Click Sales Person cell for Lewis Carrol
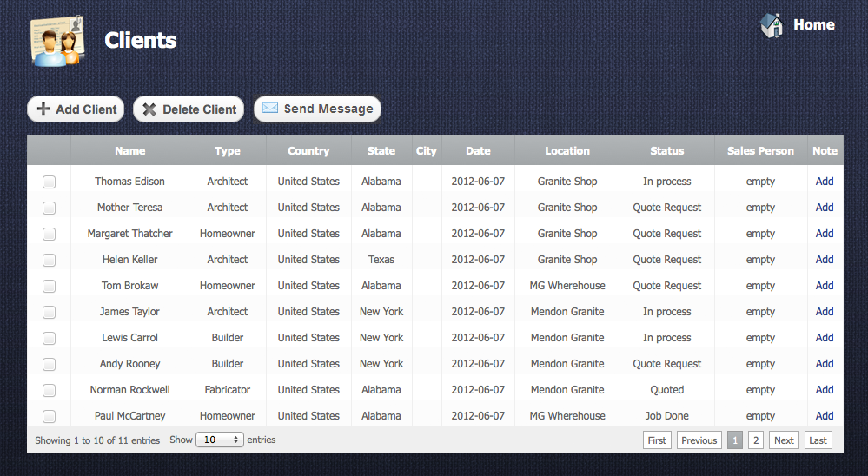868x476 pixels. [760, 338]
